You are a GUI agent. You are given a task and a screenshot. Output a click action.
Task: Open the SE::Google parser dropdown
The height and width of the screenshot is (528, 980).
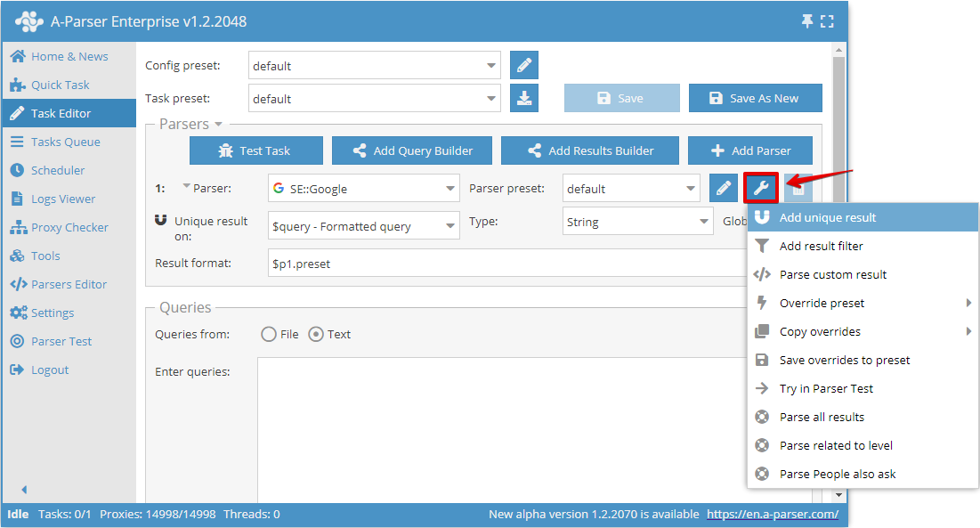[363, 188]
